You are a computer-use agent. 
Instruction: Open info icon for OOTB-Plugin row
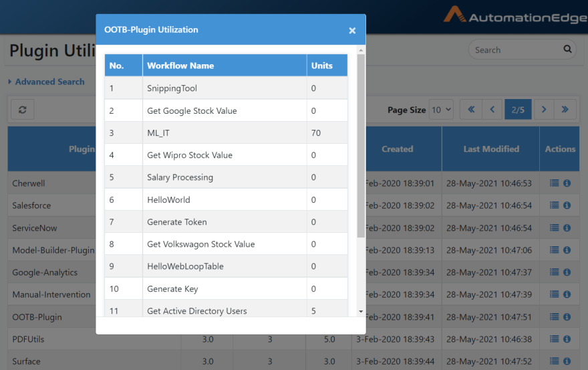click(567, 316)
